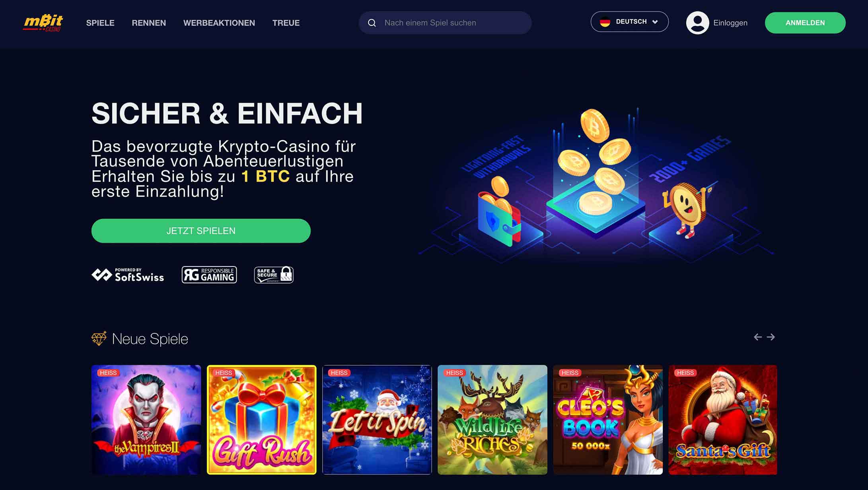The height and width of the screenshot is (490, 868).
Task: Open WERBEAKTIONEN in the navigation
Action: point(219,23)
